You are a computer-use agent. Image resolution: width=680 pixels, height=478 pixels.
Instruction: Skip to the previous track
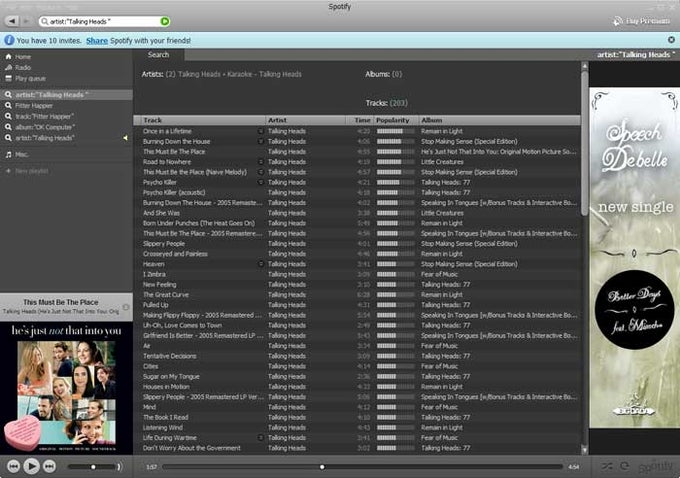click(x=13, y=466)
